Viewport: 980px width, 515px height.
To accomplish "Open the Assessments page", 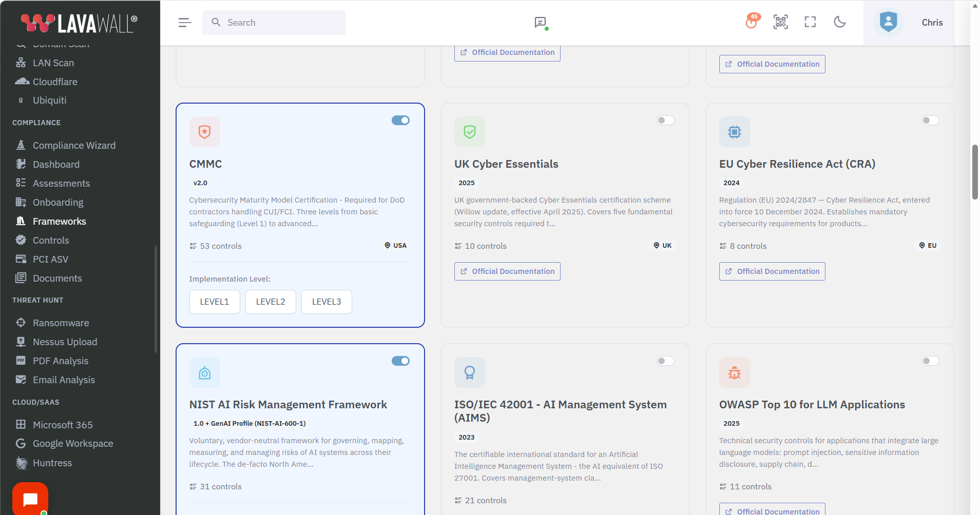I will pos(61,183).
